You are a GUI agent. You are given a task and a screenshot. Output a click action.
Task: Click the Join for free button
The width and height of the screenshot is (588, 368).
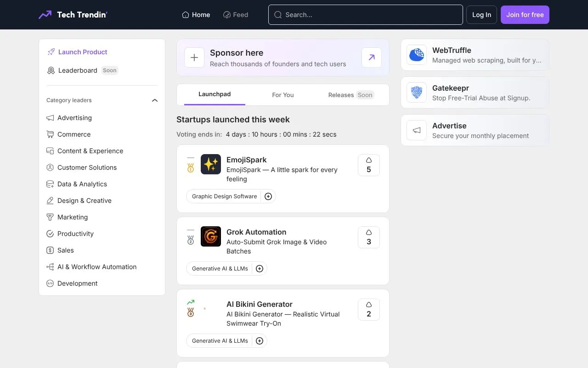click(x=525, y=15)
